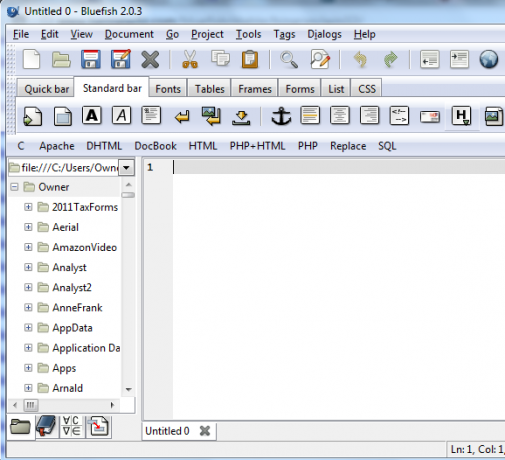Image resolution: width=505 pixels, height=460 pixels.
Task: Open the file path dropdown arrow
Action: click(127, 167)
